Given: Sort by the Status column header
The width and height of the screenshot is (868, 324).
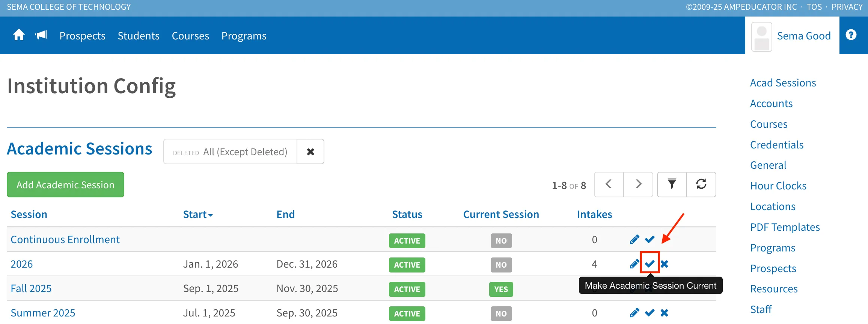Looking at the screenshot, I should pos(407,214).
